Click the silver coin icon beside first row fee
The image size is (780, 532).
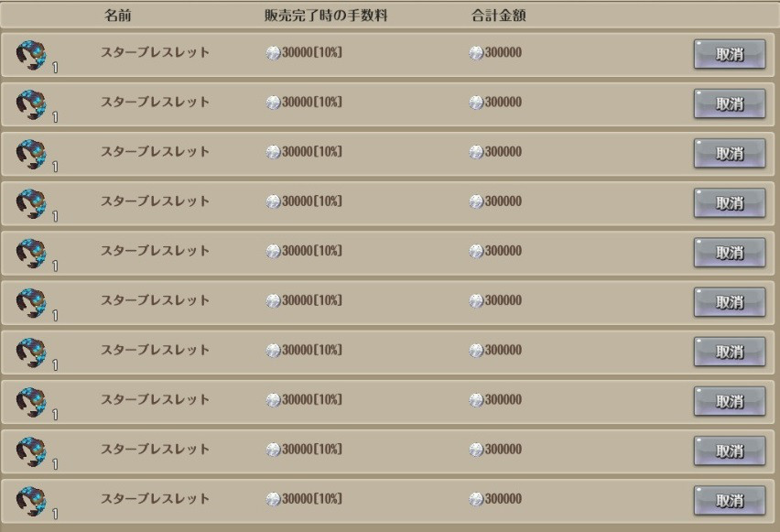click(x=273, y=53)
